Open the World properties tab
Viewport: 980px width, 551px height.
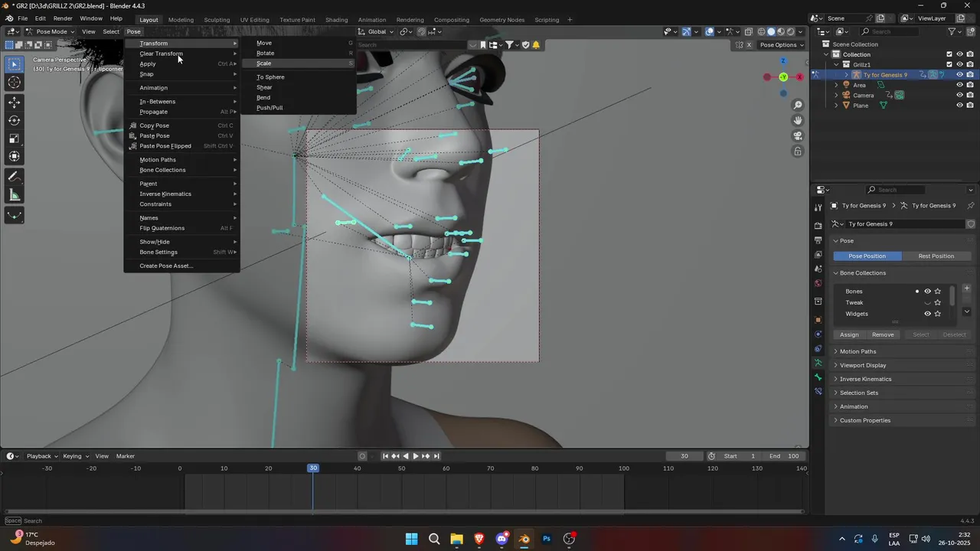818,283
